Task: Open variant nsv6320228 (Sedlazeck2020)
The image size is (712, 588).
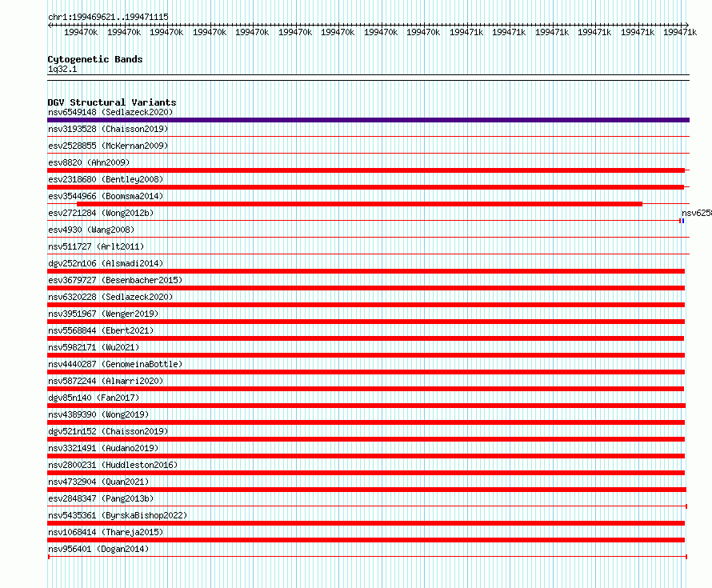Action: (110, 297)
